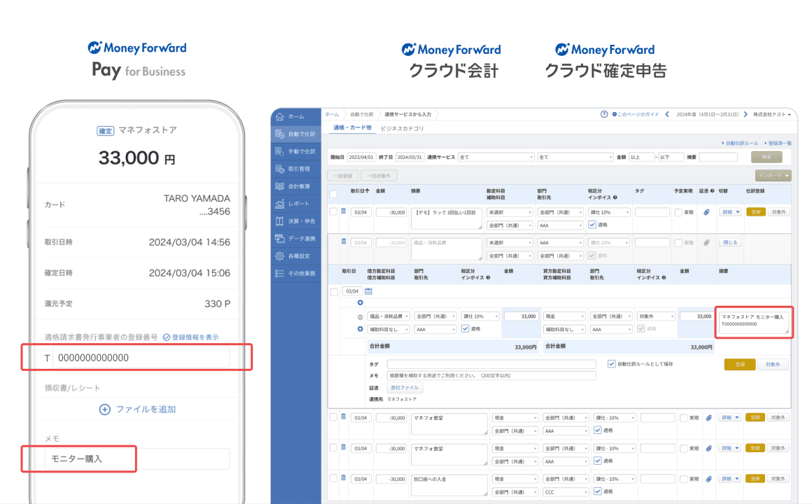
Task: Click ファイルを追加 link on phone
Action: point(146,409)
